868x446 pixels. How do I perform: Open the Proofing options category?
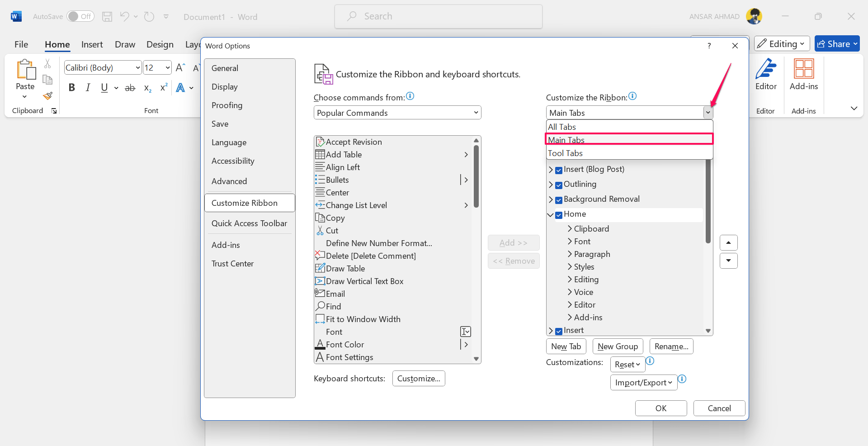[250, 105]
